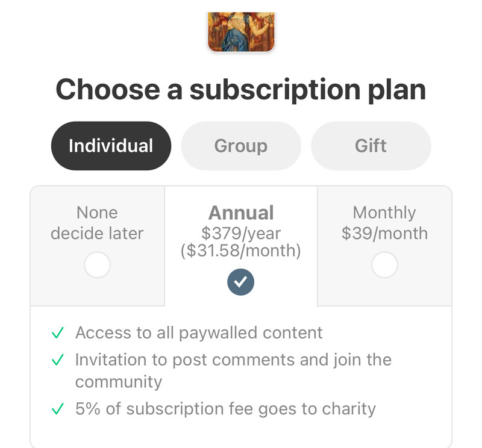
Task: Toggle the checked Annual plan radio button
Action: point(241,282)
